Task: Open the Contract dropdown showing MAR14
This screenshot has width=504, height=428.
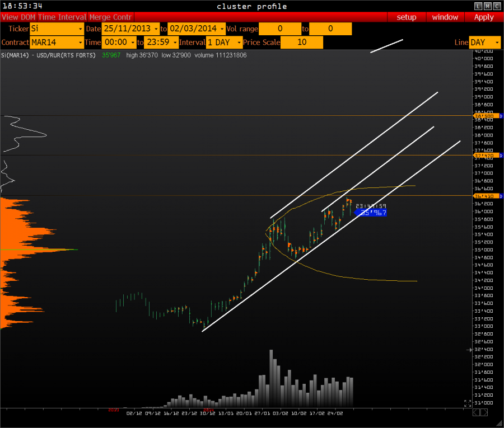Action: [x=57, y=43]
